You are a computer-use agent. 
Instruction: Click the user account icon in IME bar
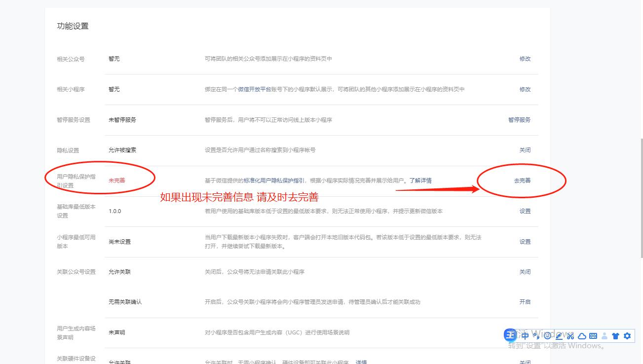click(x=605, y=336)
